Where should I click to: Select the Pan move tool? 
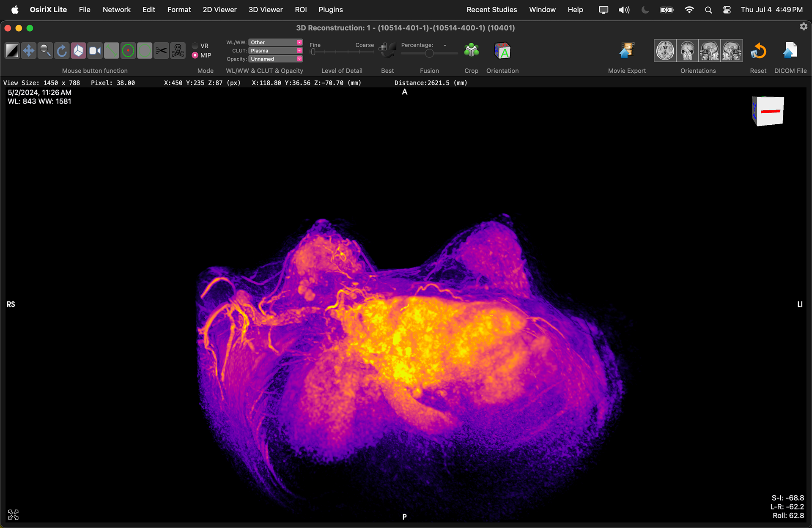pyautogui.click(x=28, y=51)
